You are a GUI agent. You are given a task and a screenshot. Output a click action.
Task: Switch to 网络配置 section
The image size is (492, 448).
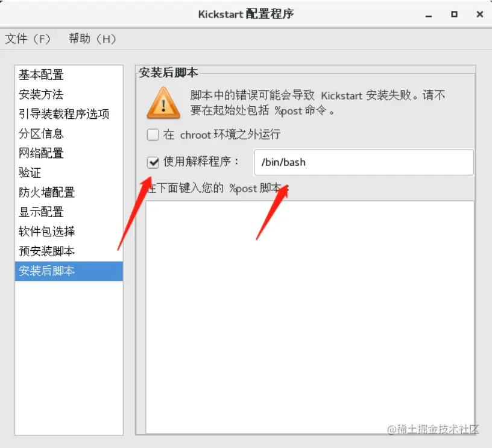pos(69,153)
